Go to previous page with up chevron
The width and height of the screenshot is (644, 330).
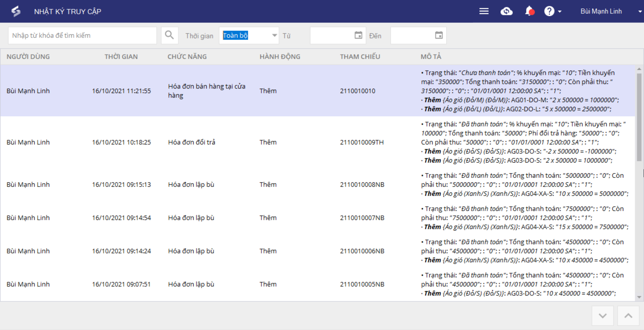[x=628, y=316]
